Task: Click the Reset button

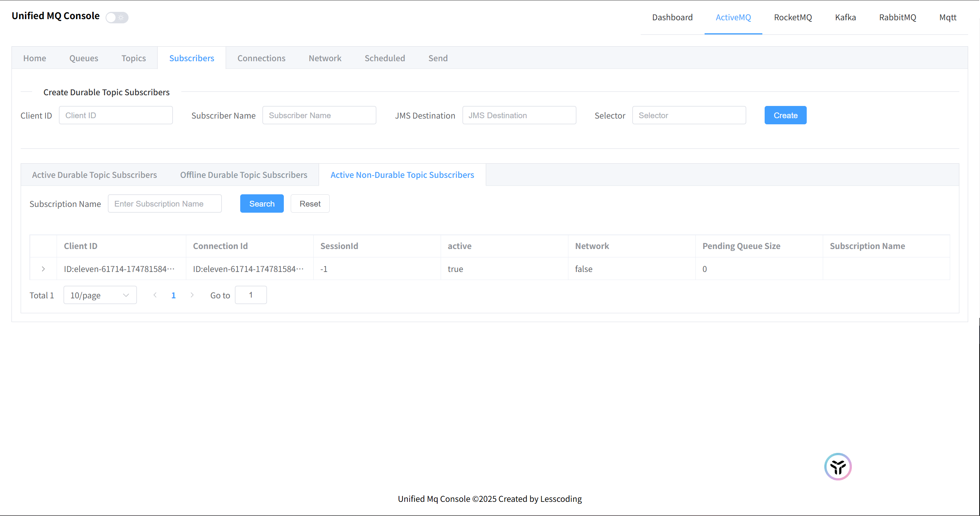Action: coord(310,203)
